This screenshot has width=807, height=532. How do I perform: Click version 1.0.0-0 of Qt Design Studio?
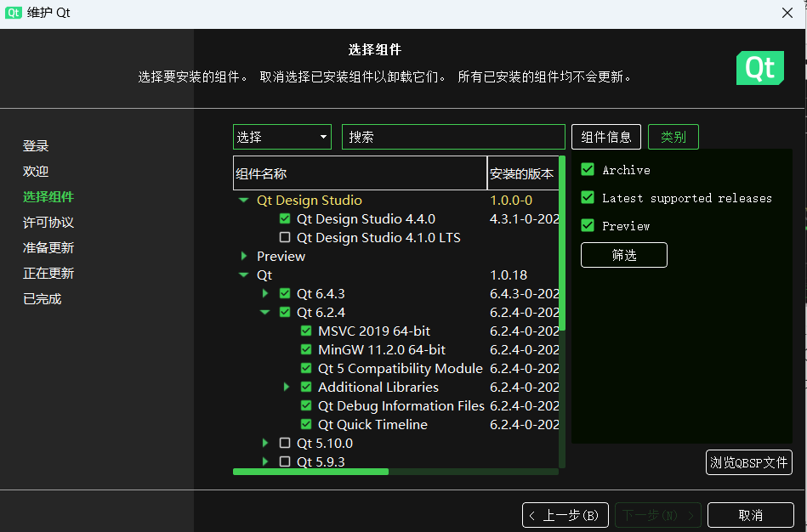[x=511, y=201]
